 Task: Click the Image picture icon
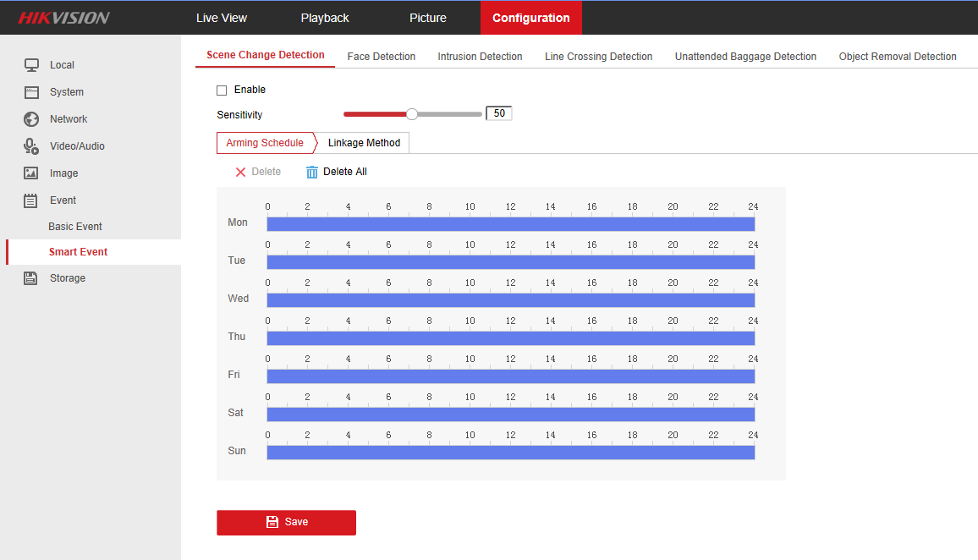tap(31, 173)
